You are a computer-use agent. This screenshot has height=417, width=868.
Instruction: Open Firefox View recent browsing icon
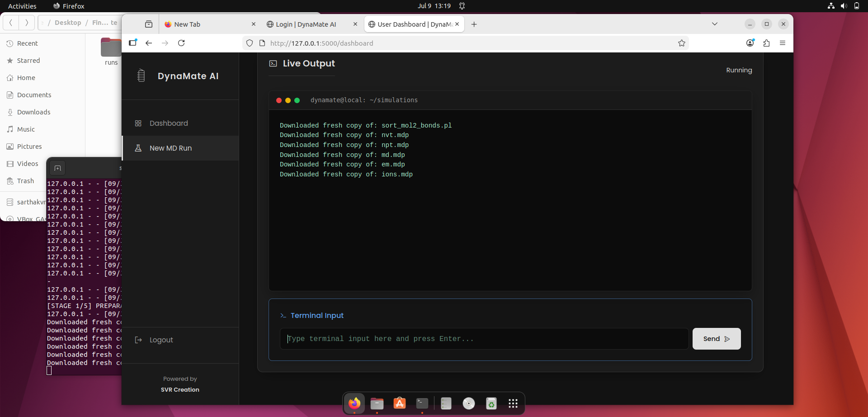click(149, 24)
